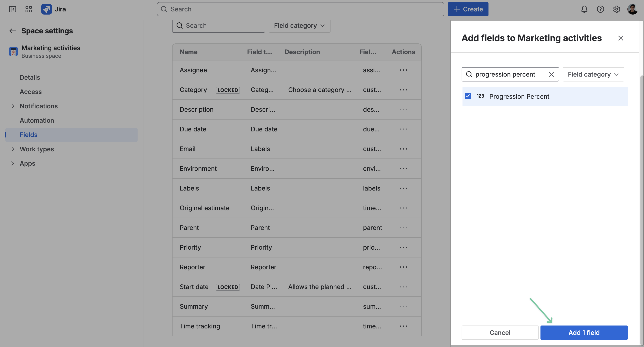Image resolution: width=644 pixels, height=347 pixels.
Task: Expand the Apps section
Action: coord(13,163)
